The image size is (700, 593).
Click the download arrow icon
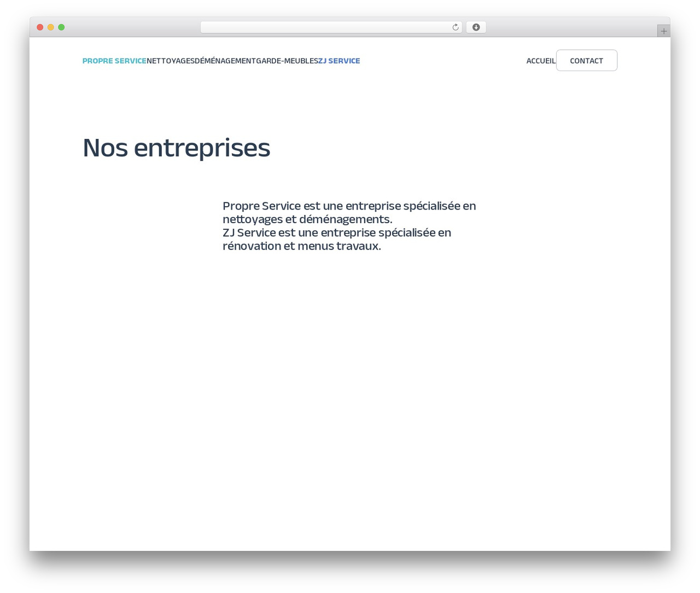[x=476, y=27]
